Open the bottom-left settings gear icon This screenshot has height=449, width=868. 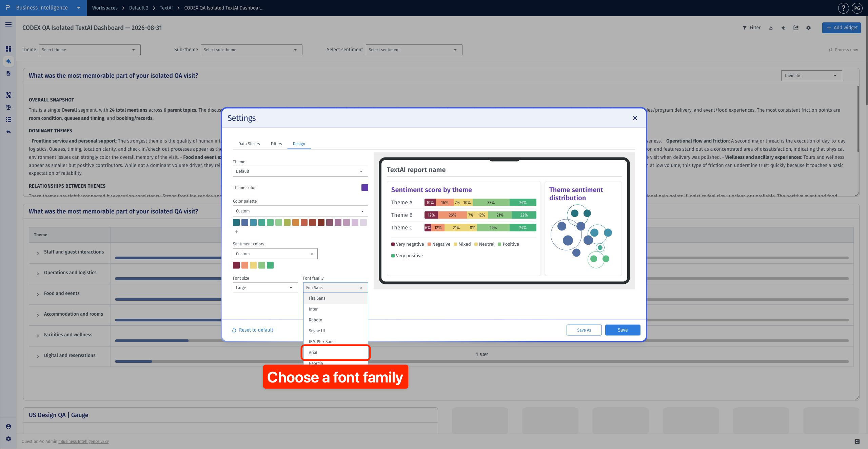click(x=8, y=439)
